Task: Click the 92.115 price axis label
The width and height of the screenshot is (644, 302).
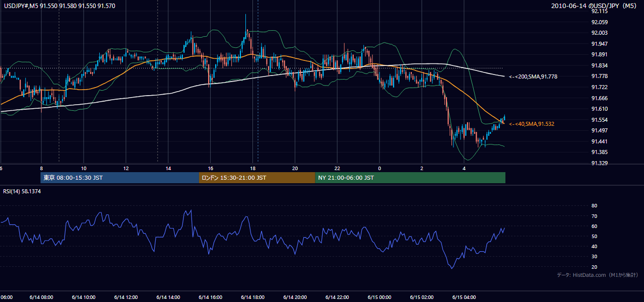Action: point(600,12)
